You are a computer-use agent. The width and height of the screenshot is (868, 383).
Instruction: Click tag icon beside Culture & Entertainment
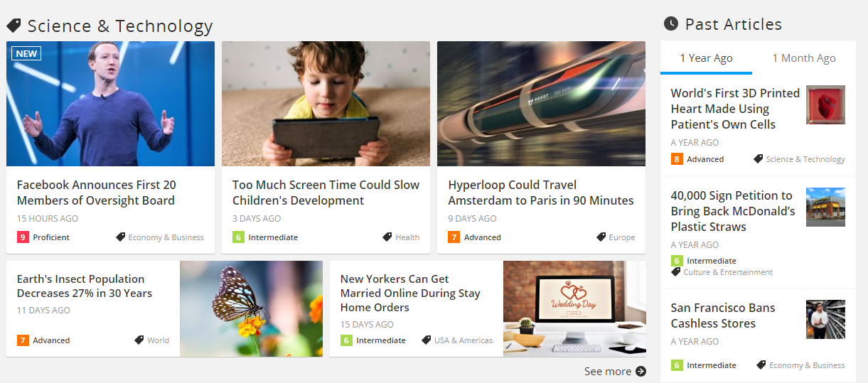(676, 272)
